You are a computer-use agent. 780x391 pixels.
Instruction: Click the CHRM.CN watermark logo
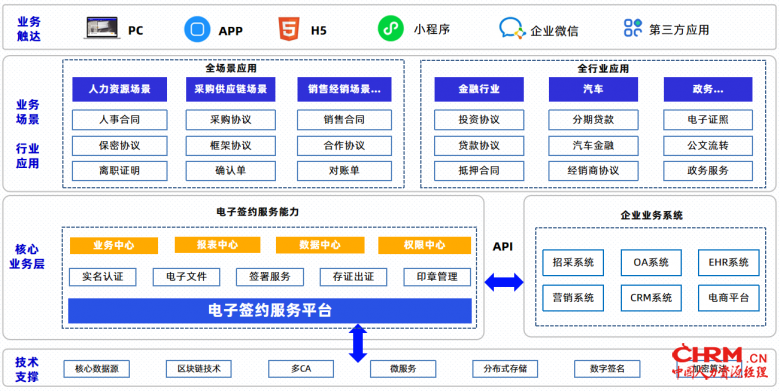(720, 362)
